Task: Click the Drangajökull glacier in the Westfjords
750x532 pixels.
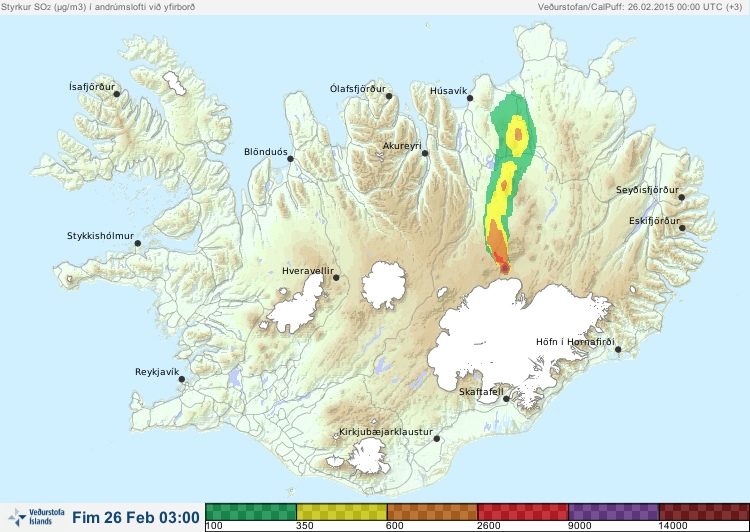Action: pyautogui.click(x=175, y=83)
